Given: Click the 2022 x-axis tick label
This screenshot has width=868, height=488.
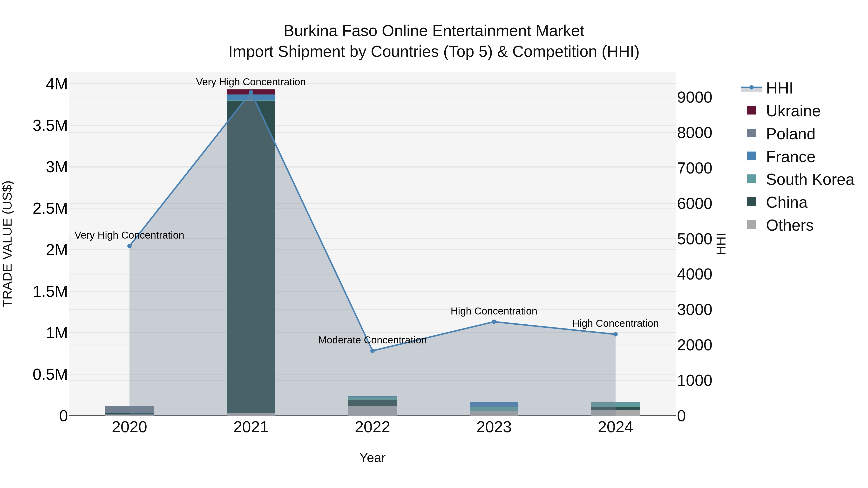Looking at the screenshot, I should tap(372, 427).
